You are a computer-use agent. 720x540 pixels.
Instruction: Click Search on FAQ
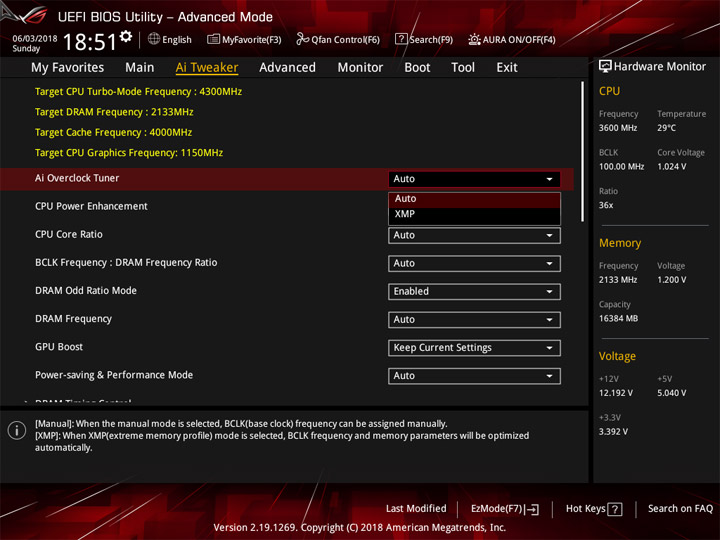680,509
